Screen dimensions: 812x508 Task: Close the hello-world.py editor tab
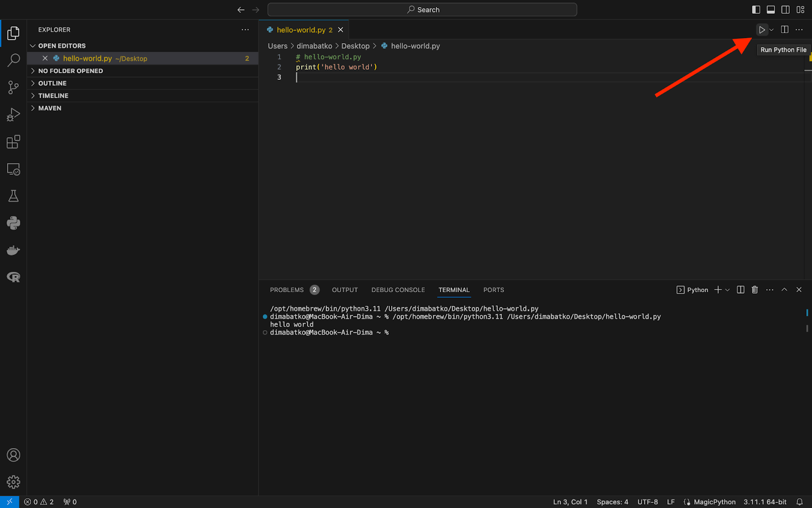coord(341,30)
